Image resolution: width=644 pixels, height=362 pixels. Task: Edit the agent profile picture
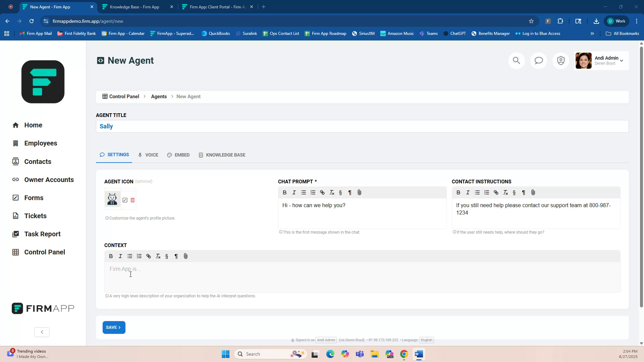[125, 200]
